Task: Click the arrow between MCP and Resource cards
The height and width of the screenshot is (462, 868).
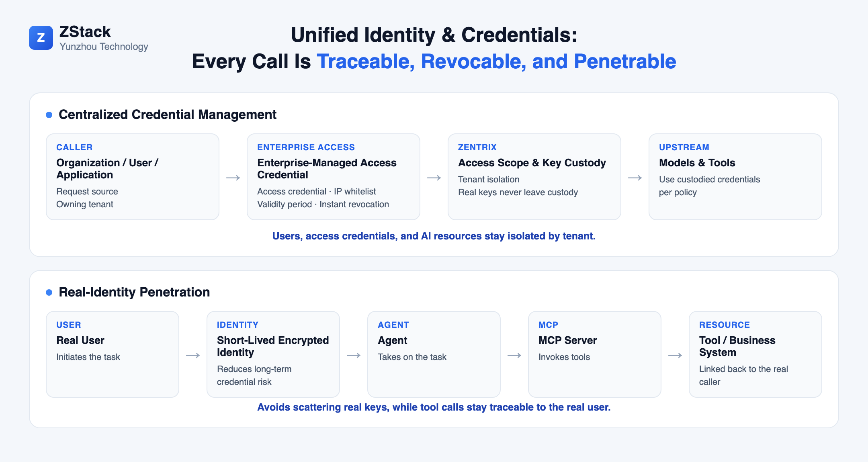Action: pos(675,355)
